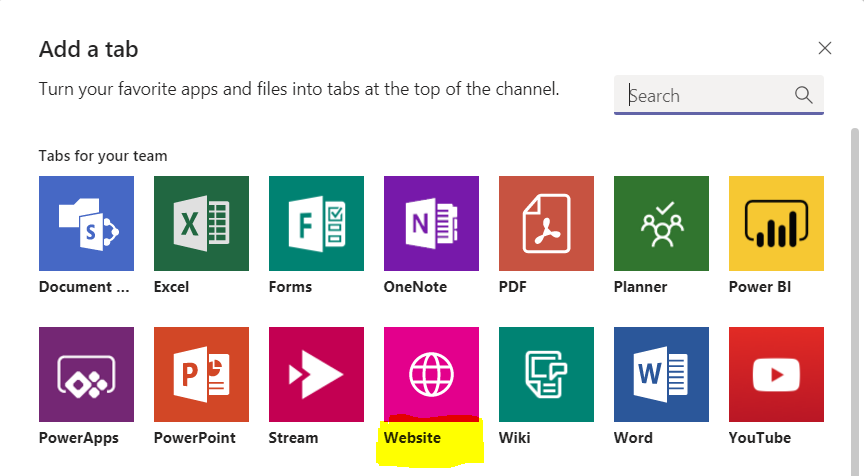Click the "PowerApps" label text
Viewport: 864px width, 476px height.
click(79, 439)
